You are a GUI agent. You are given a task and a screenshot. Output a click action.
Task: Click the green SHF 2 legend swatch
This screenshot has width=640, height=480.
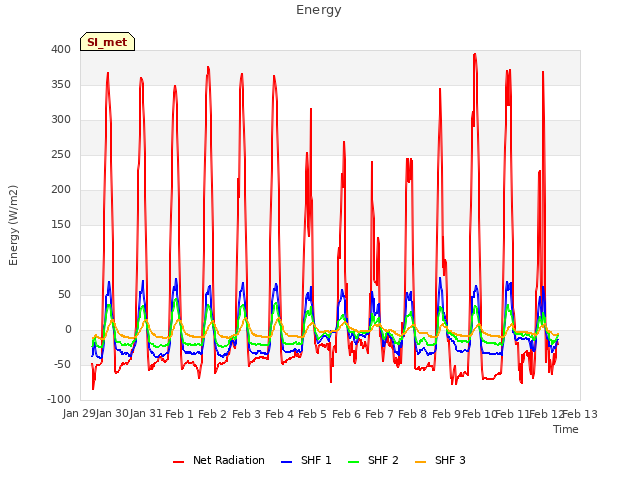353,462
